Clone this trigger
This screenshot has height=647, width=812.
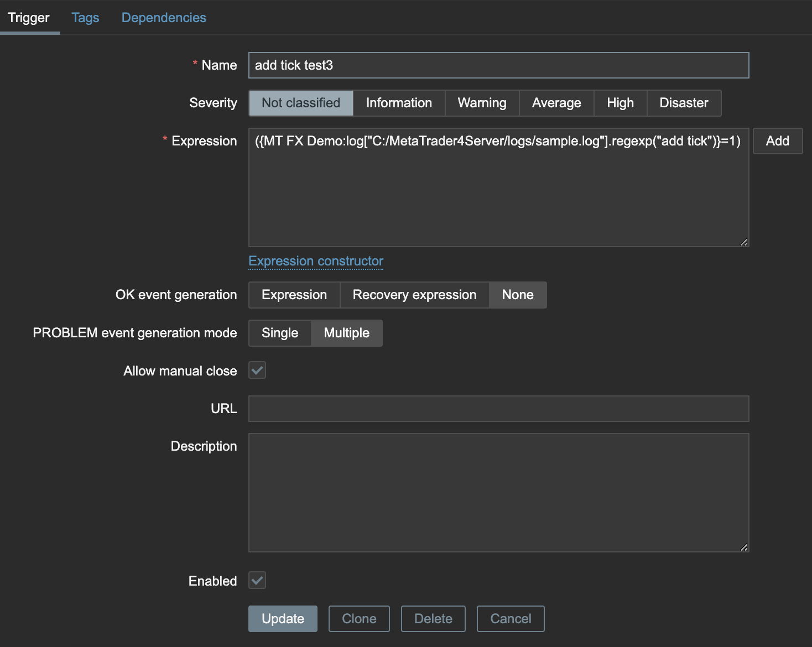pyautogui.click(x=359, y=619)
